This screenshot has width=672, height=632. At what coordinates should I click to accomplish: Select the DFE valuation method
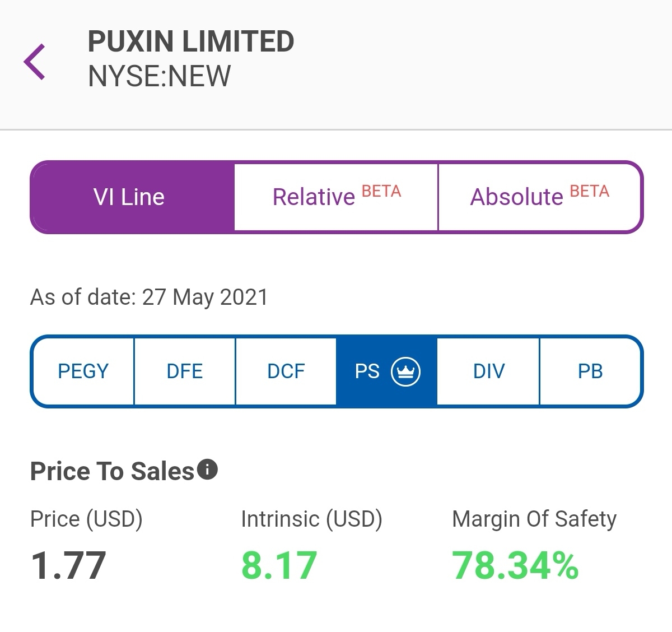click(185, 371)
